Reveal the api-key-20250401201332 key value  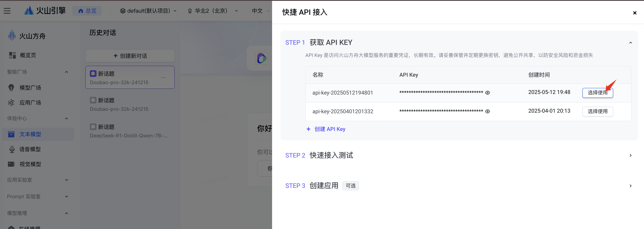[x=487, y=111]
